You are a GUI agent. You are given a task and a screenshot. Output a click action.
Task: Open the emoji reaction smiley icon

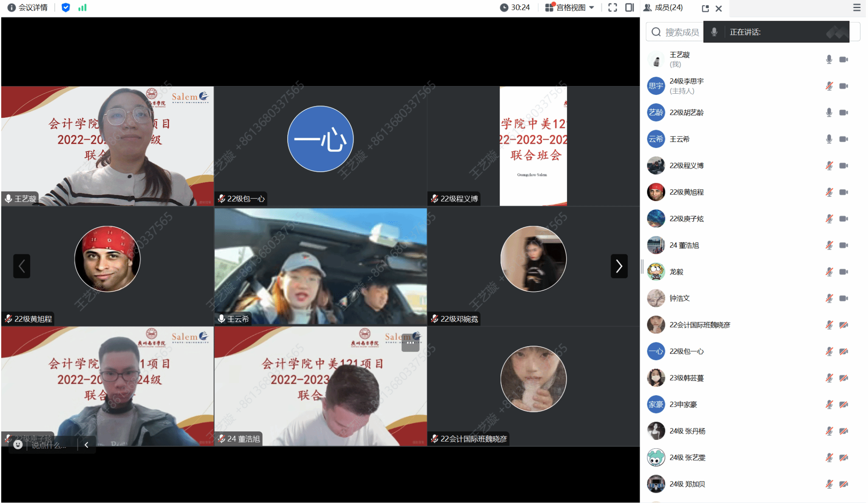pyautogui.click(x=18, y=445)
